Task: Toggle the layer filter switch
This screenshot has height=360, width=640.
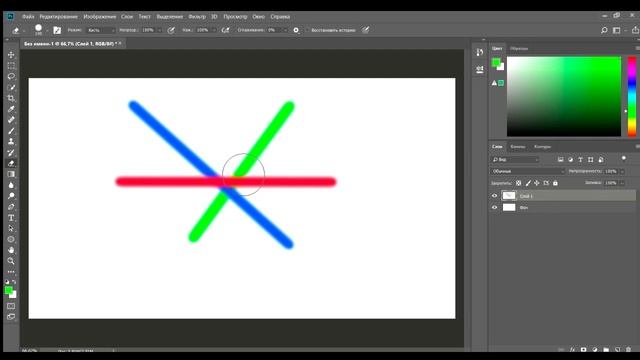Action: tap(623, 158)
